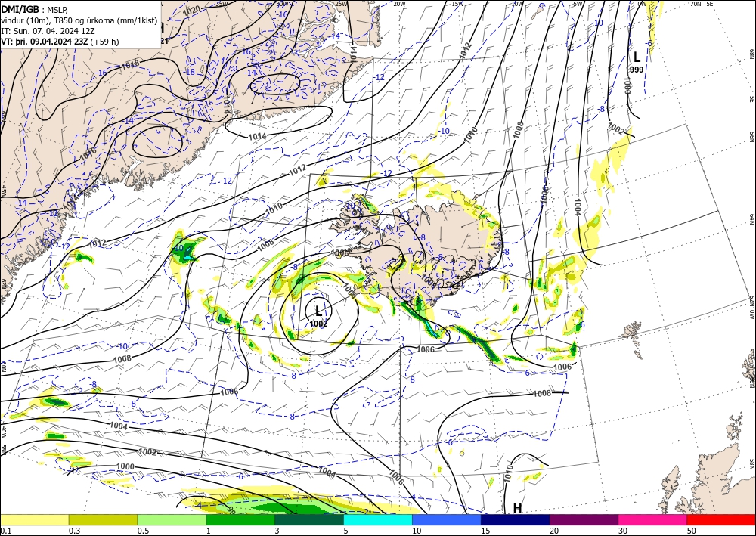Click the blue 10–15 legend color band
This screenshot has width=756, height=536.
(x=447, y=519)
